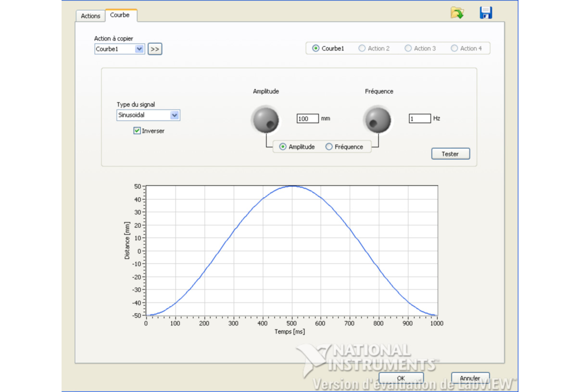Choose the Action 4 radio option
The height and width of the screenshot is (392, 580).
(454, 48)
